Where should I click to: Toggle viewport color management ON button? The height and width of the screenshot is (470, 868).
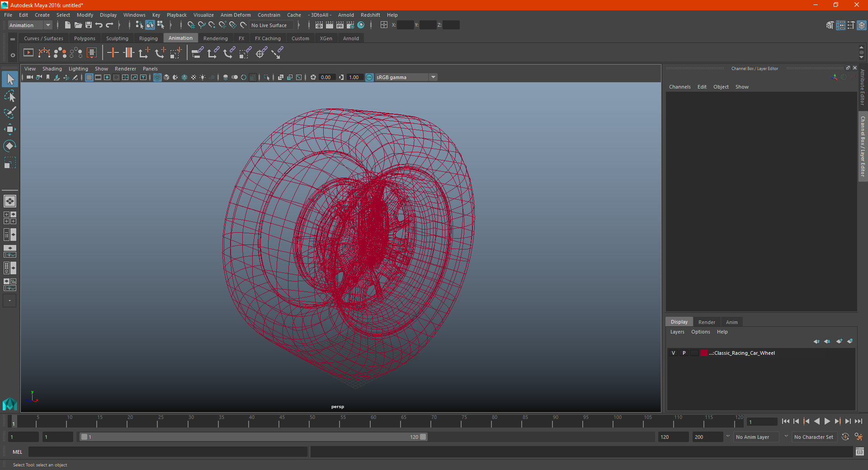click(x=369, y=77)
